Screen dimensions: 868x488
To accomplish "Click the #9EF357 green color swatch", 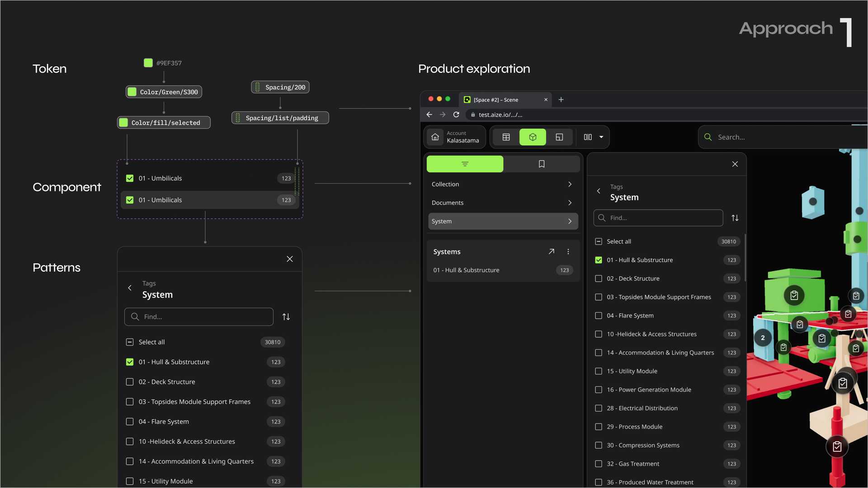I will (148, 63).
